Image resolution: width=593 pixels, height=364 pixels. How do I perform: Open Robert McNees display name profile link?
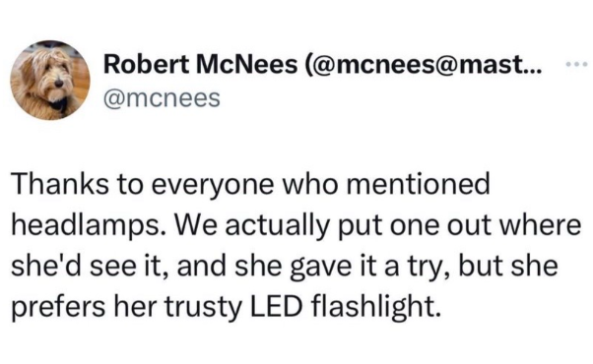(x=322, y=65)
